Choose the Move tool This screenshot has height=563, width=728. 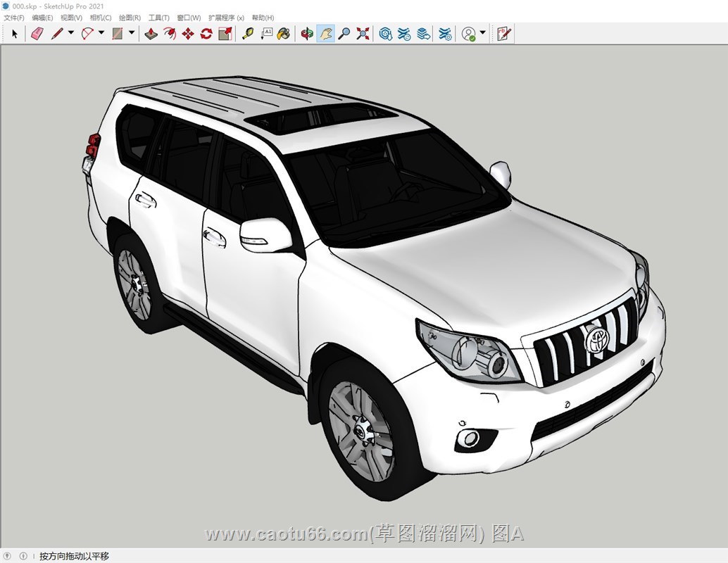(x=188, y=33)
